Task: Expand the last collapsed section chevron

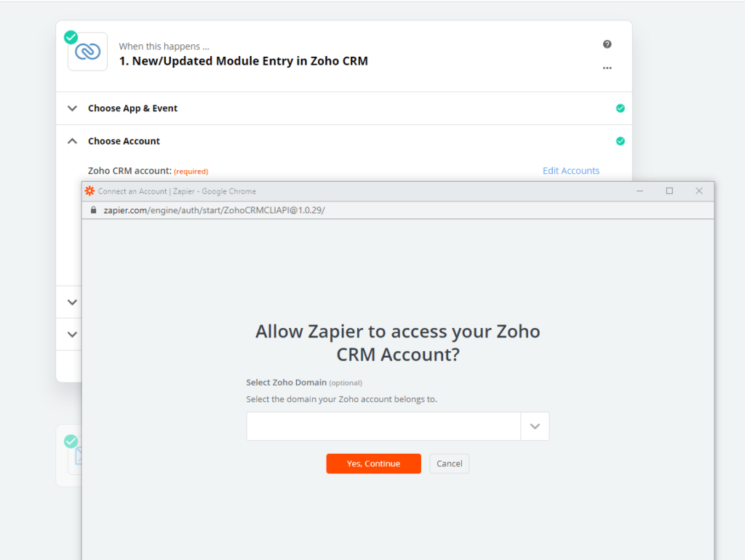Action: click(x=72, y=335)
